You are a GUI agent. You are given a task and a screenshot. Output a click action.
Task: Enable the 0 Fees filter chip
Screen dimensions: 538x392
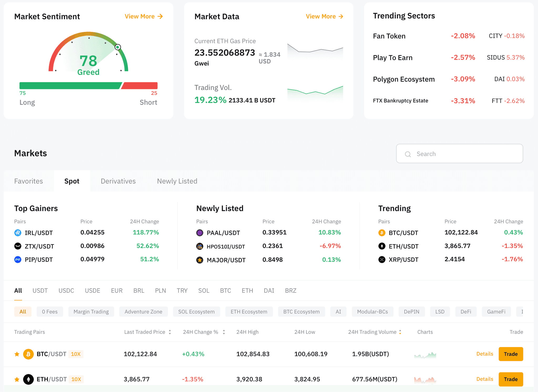(50, 312)
